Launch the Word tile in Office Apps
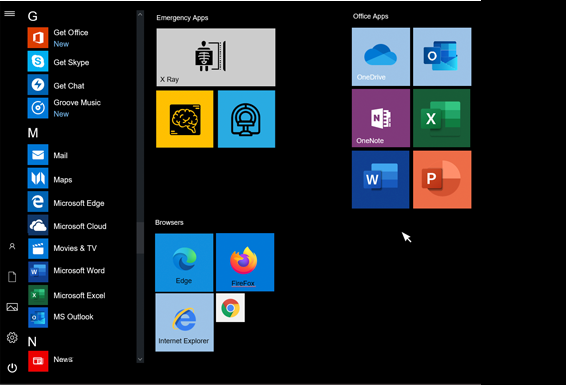Viewport: 566px width, 385px height. click(381, 179)
